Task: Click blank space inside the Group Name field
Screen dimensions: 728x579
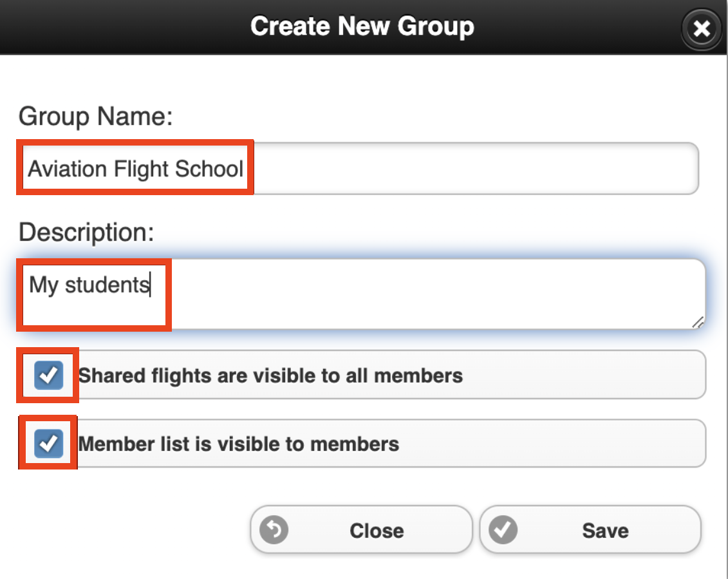Action: [x=474, y=168]
